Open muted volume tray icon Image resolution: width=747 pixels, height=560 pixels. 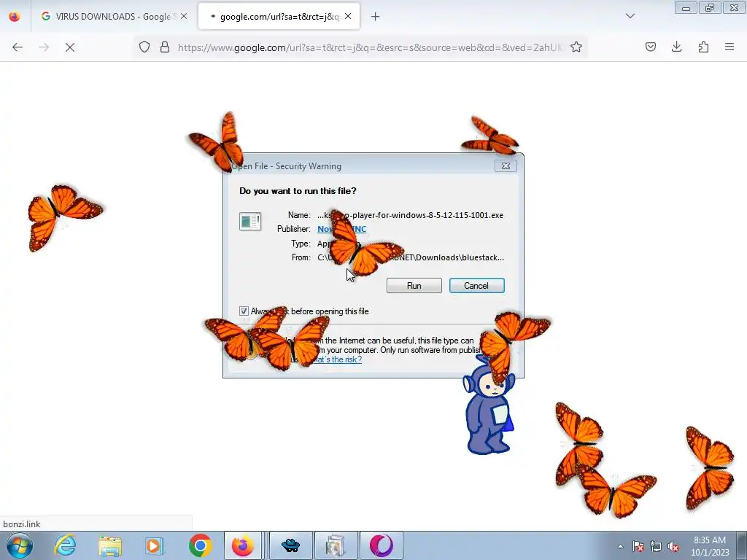coord(673,546)
